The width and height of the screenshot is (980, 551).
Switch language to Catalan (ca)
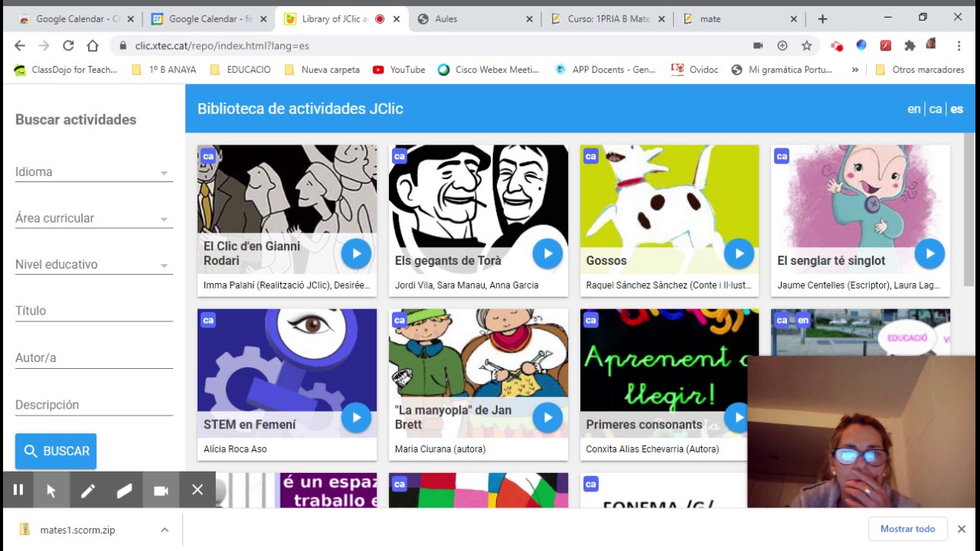936,109
